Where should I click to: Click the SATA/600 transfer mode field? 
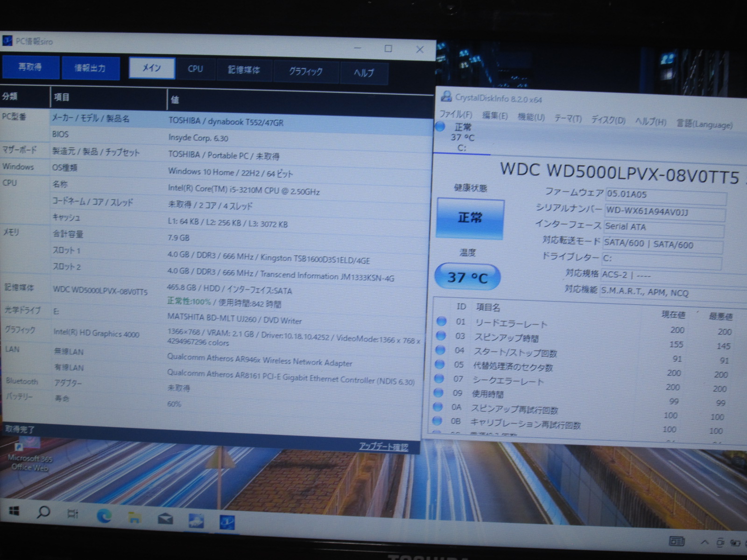pos(663,244)
